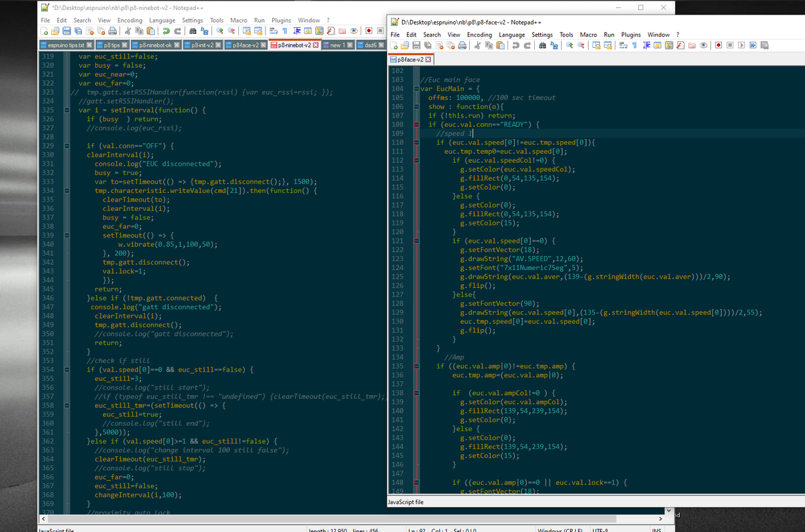This screenshot has width=805, height=532.
Task: Toggle indent guide in p8-ninebot-v2 window toolbar
Action: (297, 31)
